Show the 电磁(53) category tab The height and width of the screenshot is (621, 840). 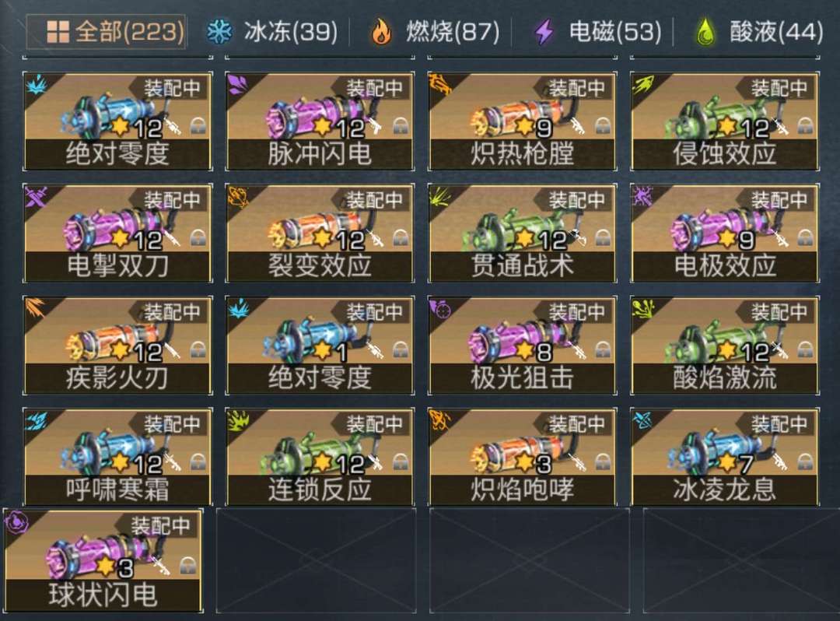(x=598, y=32)
